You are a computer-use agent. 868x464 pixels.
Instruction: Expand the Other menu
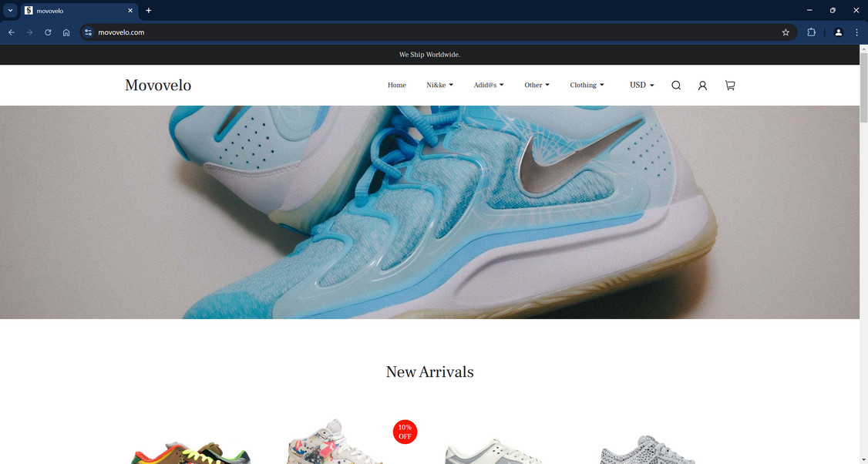(537, 86)
